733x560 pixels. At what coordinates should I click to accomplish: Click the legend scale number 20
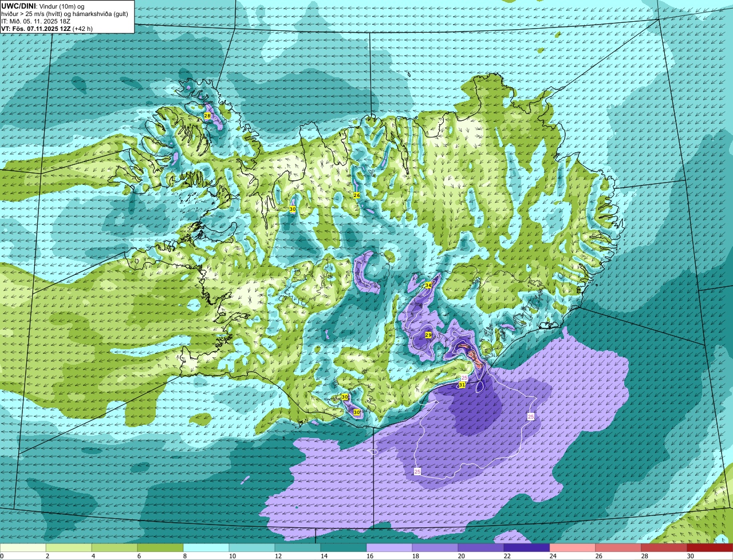(x=462, y=556)
